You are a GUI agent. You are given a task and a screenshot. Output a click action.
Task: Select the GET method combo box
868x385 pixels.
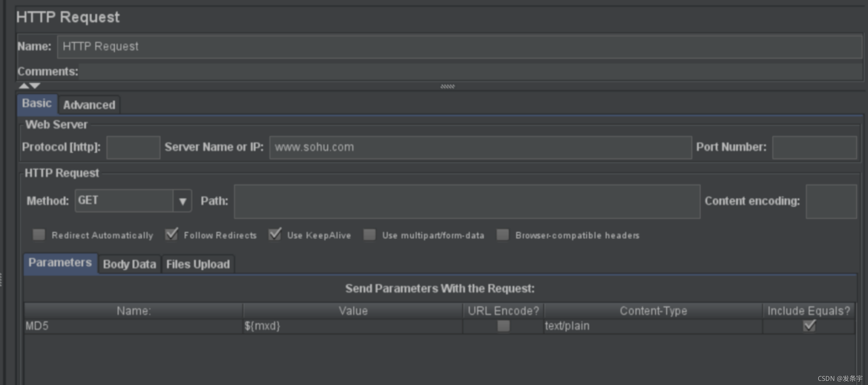point(124,201)
